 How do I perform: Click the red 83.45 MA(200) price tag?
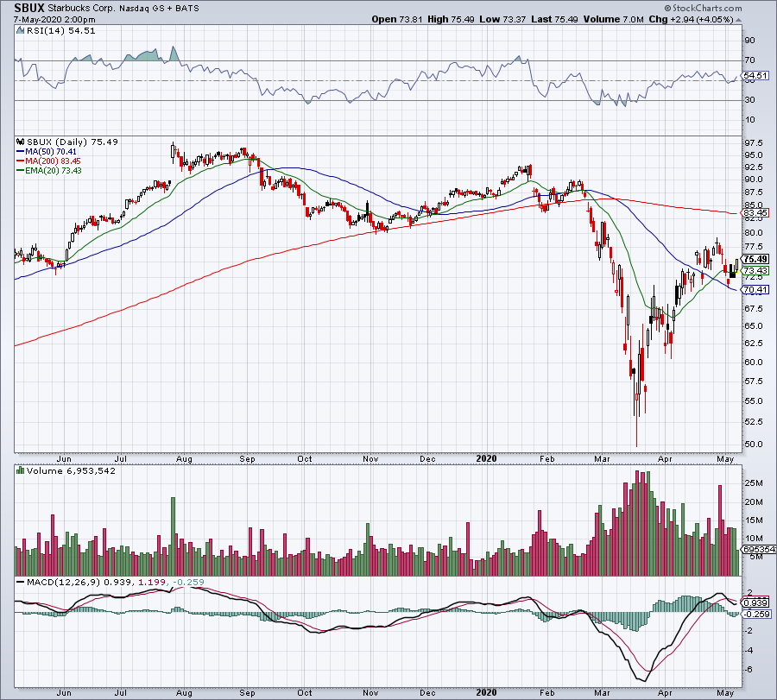click(755, 213)
